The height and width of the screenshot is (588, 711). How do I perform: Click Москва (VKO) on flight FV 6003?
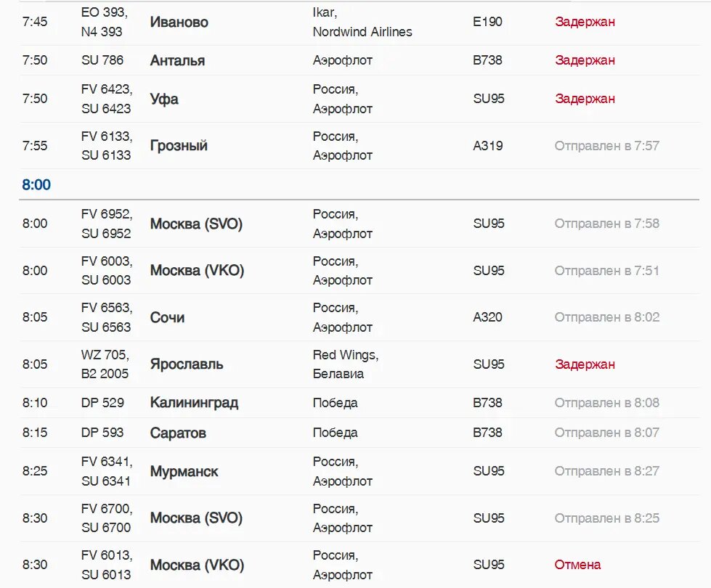(x=197, y=271)
